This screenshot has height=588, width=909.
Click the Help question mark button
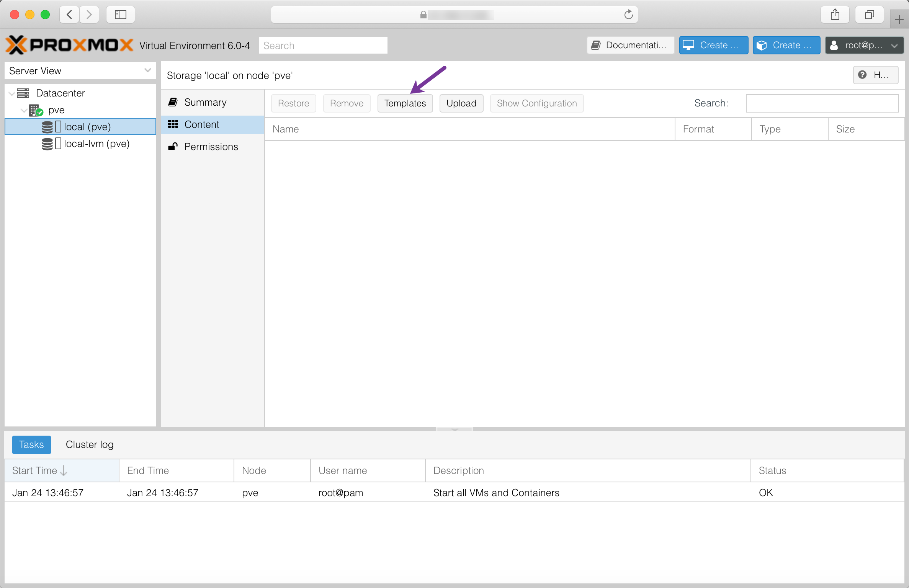[876, 75]
